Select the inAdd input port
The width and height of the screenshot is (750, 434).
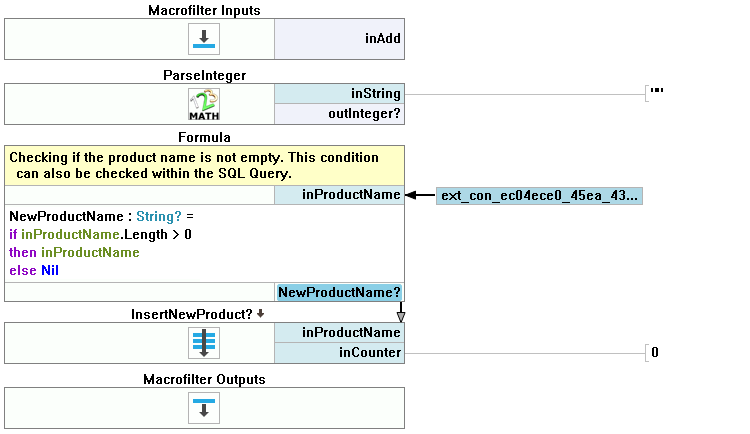339,40
